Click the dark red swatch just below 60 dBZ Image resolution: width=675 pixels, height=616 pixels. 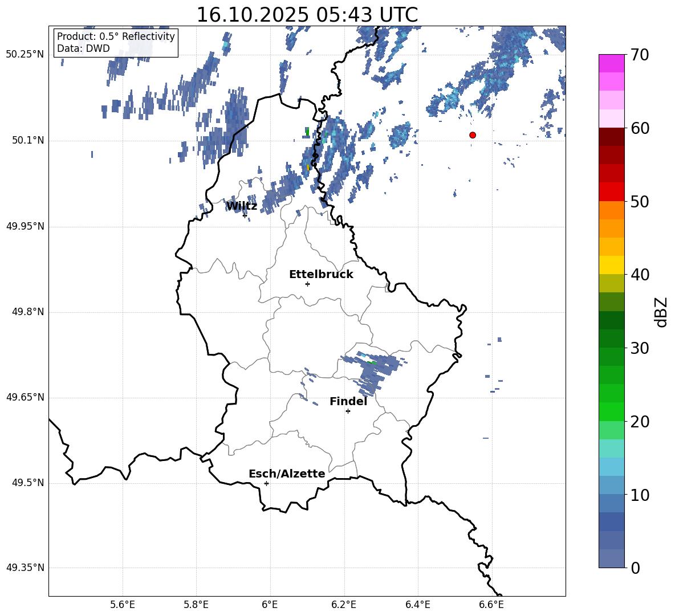point(611,136)
